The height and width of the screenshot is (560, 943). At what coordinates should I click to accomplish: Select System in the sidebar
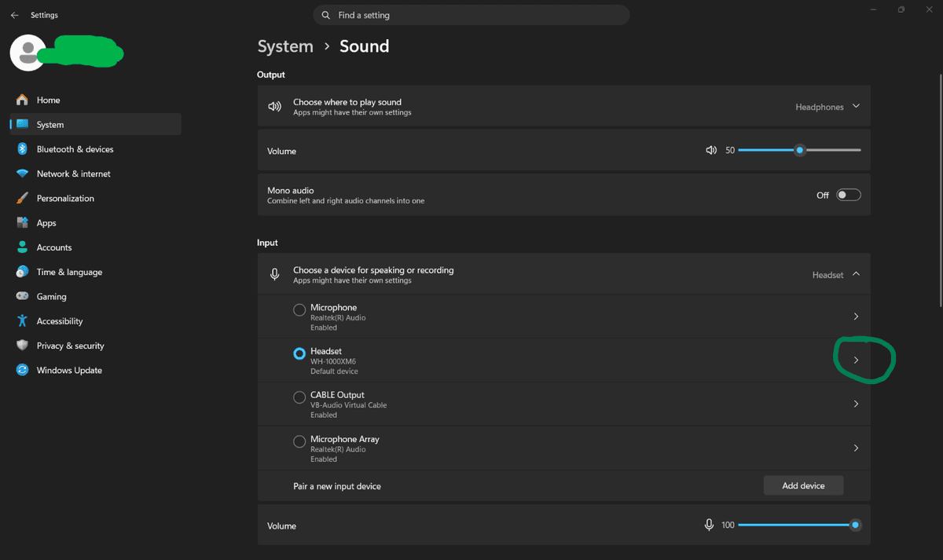point(95,124)
